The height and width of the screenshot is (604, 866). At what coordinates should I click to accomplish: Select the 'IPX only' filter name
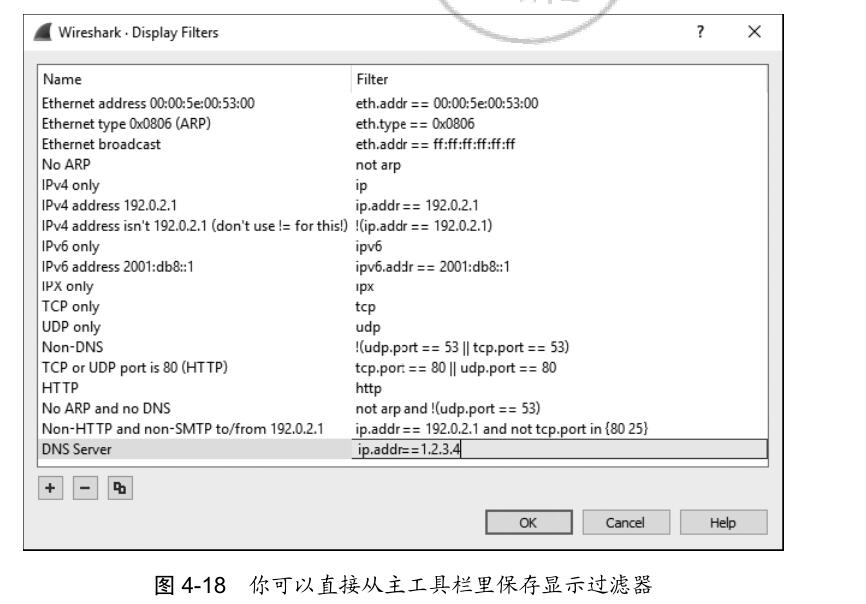tap(67, 287)
